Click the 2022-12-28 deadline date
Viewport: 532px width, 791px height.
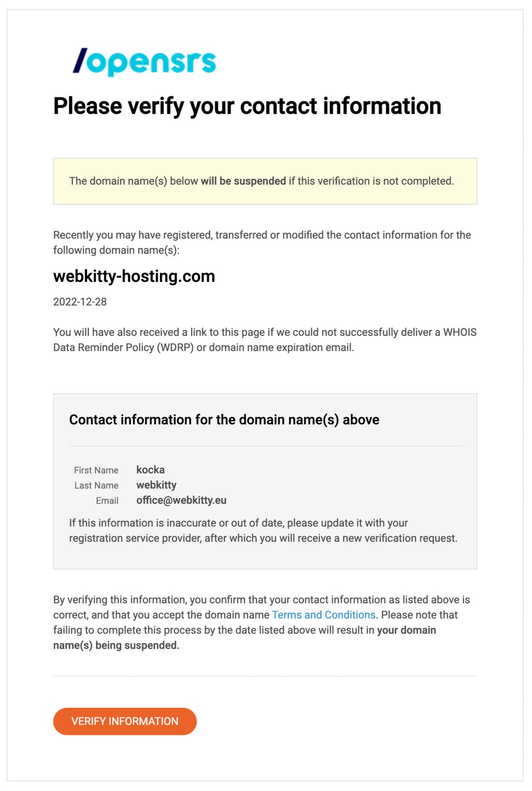point(80,302)
